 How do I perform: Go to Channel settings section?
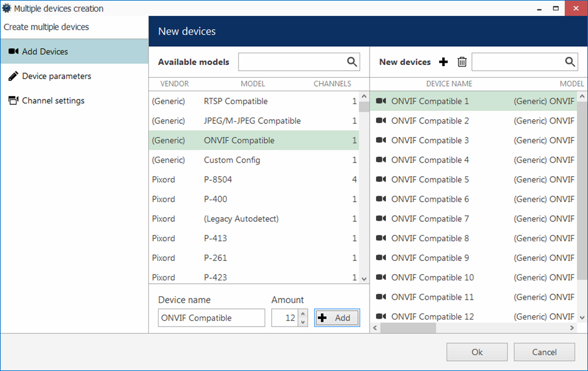click(53, 101)
